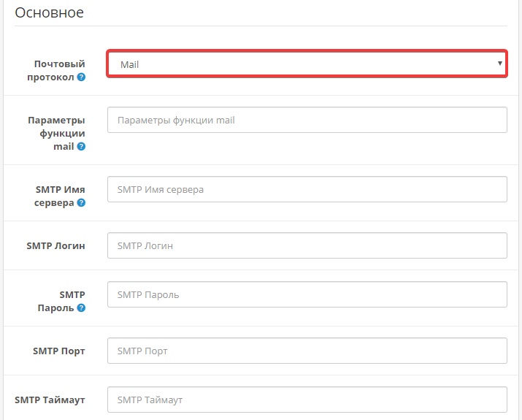Focus the Параметры функции mail input field
Screen dimensions: 522x420
coord(307,120)
